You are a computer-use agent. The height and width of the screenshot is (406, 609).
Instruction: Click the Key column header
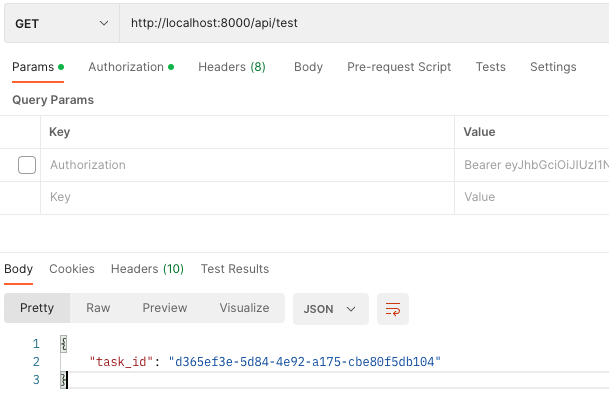(59, 132)
